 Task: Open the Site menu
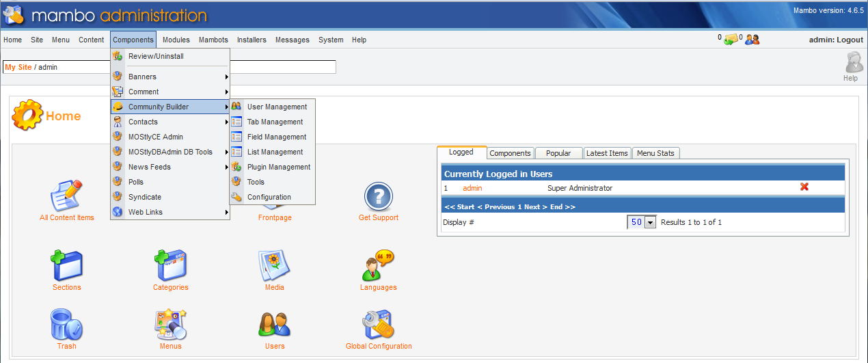pyautogui.click(x=37, y=40)
